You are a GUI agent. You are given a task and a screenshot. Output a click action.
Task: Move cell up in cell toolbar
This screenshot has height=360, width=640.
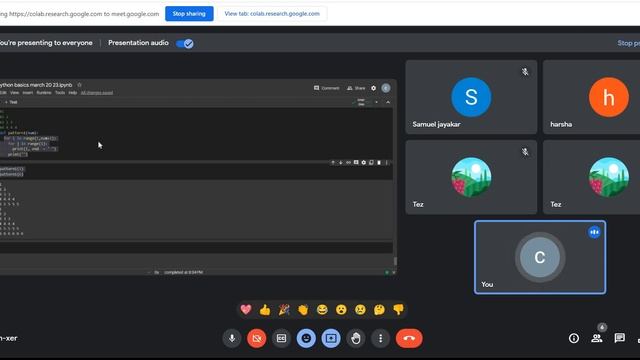(x=333, y=163)
